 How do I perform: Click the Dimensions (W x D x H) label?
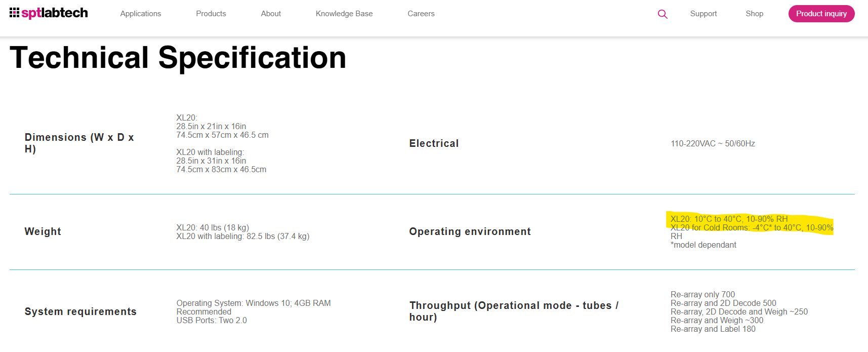(79, 143)
